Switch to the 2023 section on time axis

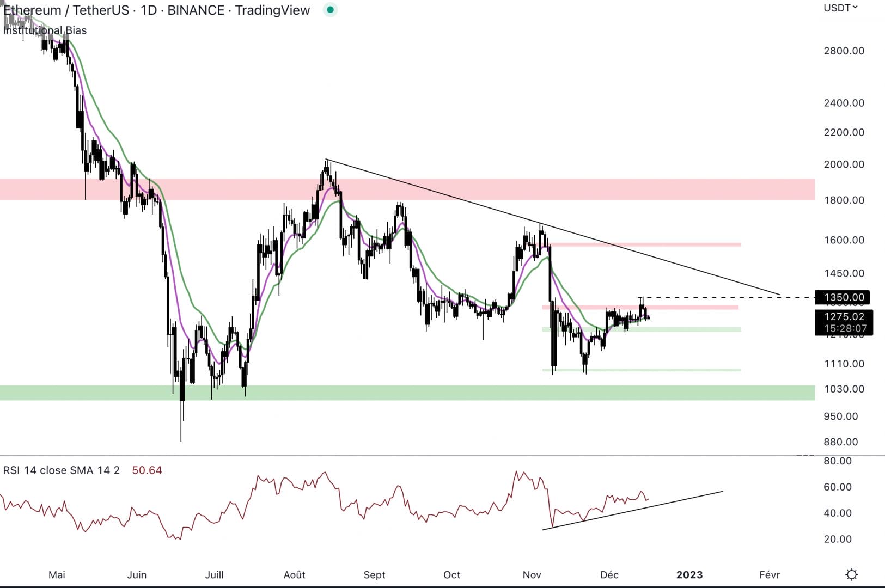689,574
